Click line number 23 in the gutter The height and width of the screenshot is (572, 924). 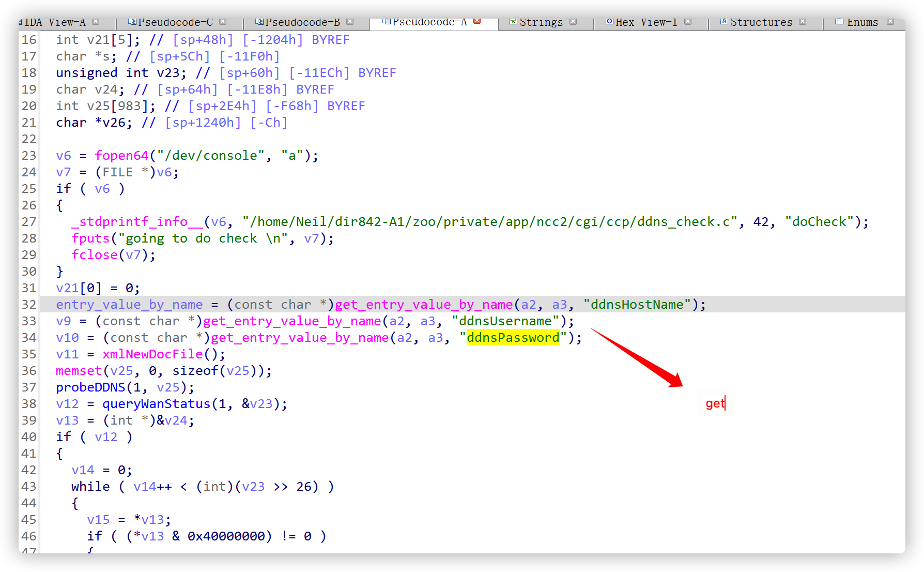[x=29, y=156]
